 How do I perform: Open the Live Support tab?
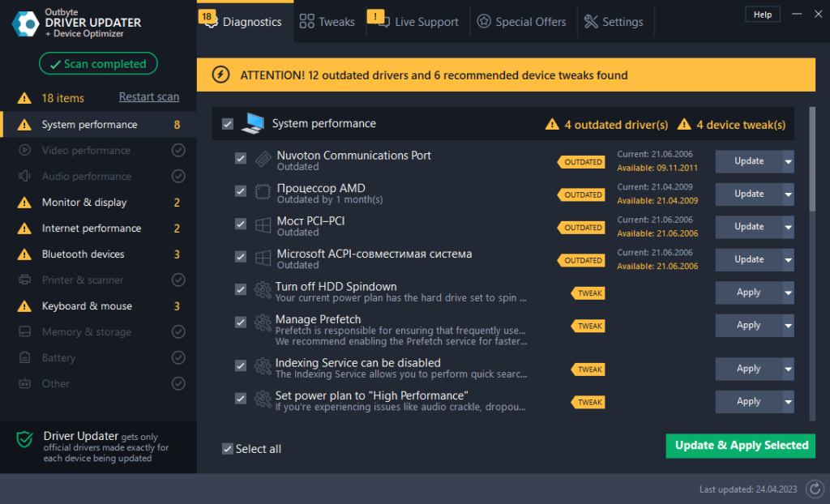pyautogui.click(x=418, y=22)
